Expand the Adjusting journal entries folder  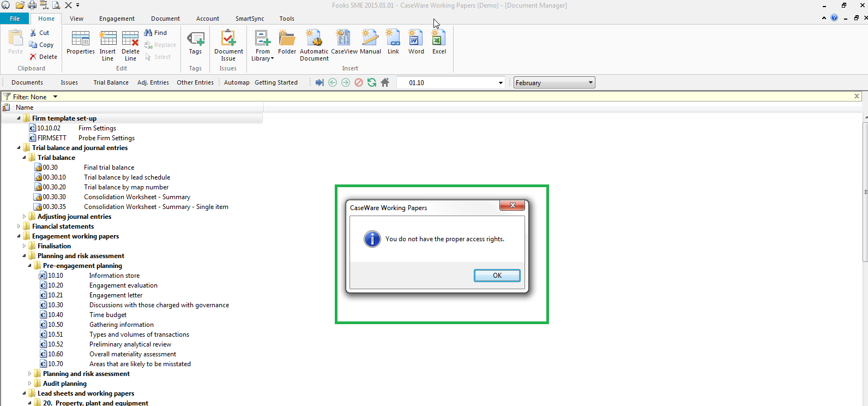(x=24, y=217)
